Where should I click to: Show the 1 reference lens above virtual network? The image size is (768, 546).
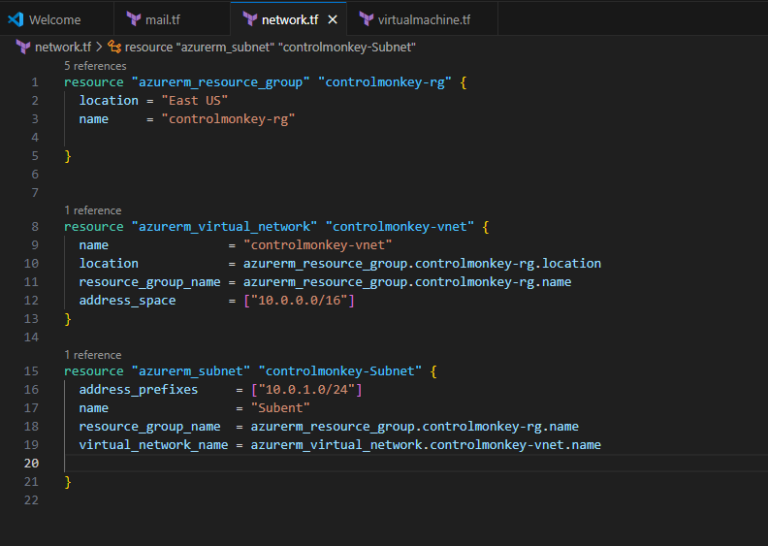click(93, 210)
